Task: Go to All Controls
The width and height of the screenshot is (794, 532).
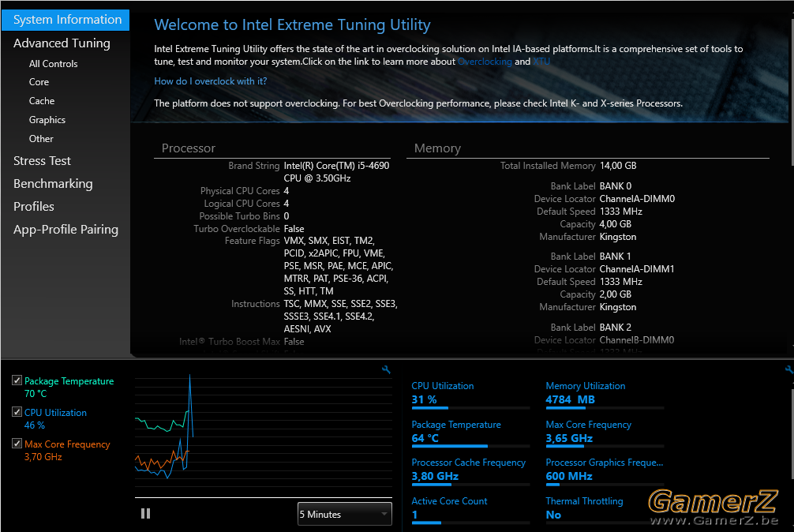Action: point(53,64)
